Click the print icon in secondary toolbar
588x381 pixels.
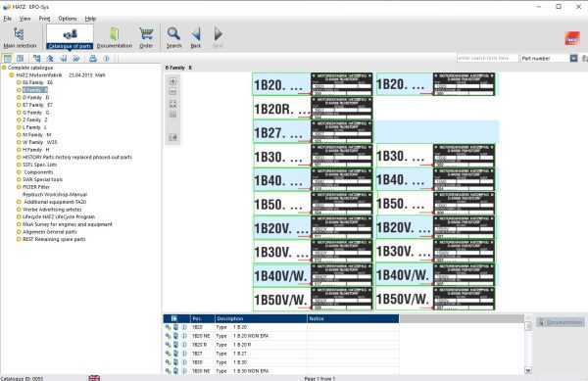[93, 59]
